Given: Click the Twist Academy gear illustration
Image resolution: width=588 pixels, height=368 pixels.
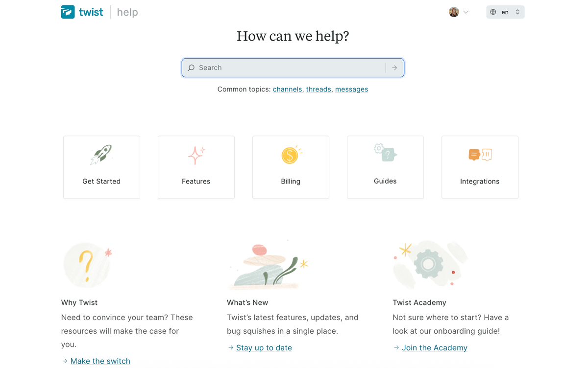Looking at the screenshot, I should point(428,264).
